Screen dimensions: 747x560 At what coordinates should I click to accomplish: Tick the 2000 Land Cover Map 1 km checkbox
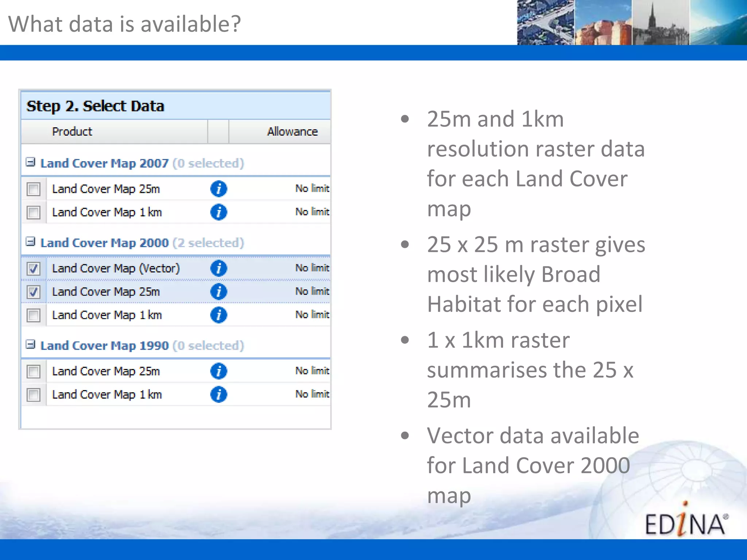(x=34, y=315)
